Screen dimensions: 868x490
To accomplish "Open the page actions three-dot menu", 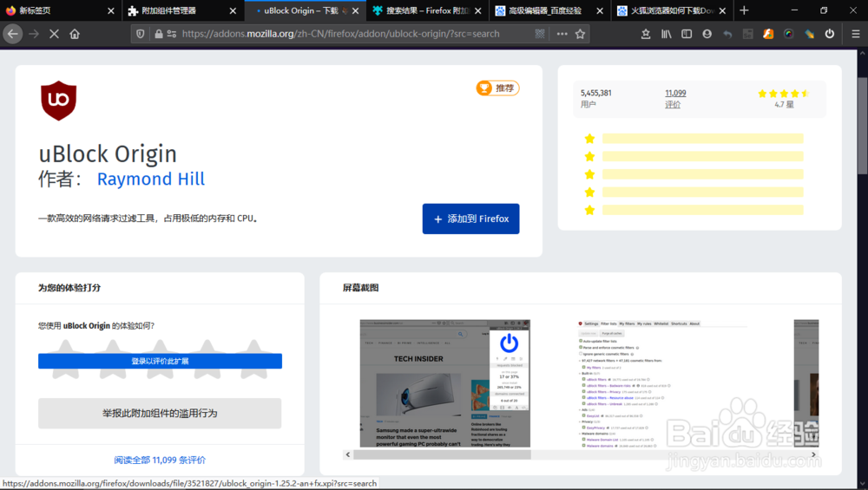I will coord(562,34).
